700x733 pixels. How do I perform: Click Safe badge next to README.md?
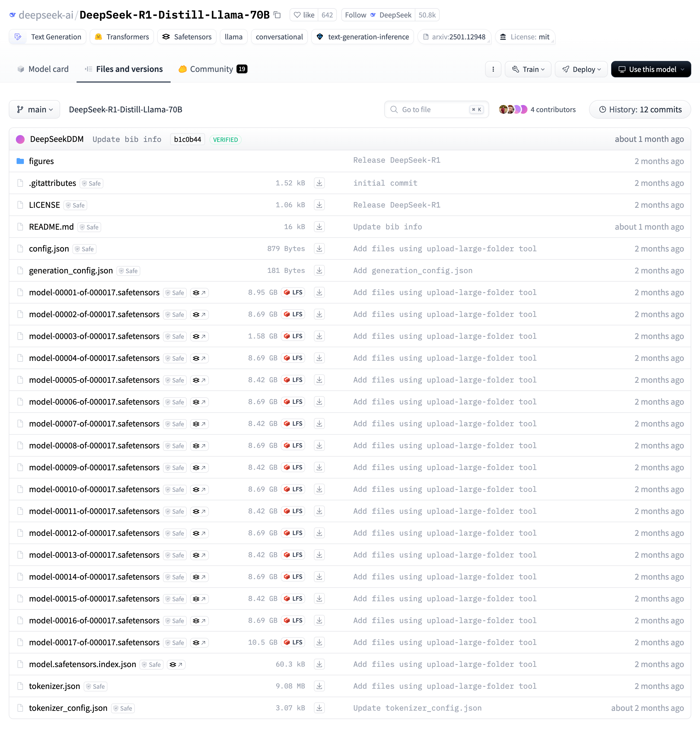[89, 227]
